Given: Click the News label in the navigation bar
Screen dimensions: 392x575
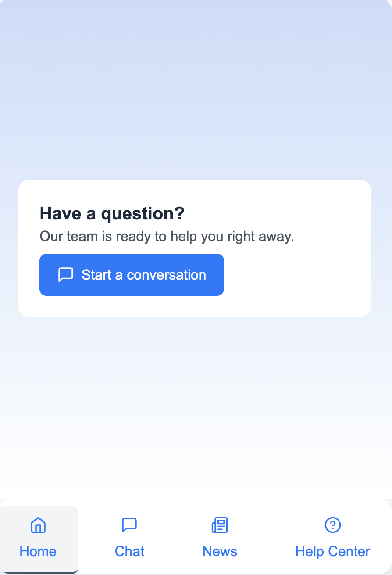Looking at the screenshot, I should point(219,551).
